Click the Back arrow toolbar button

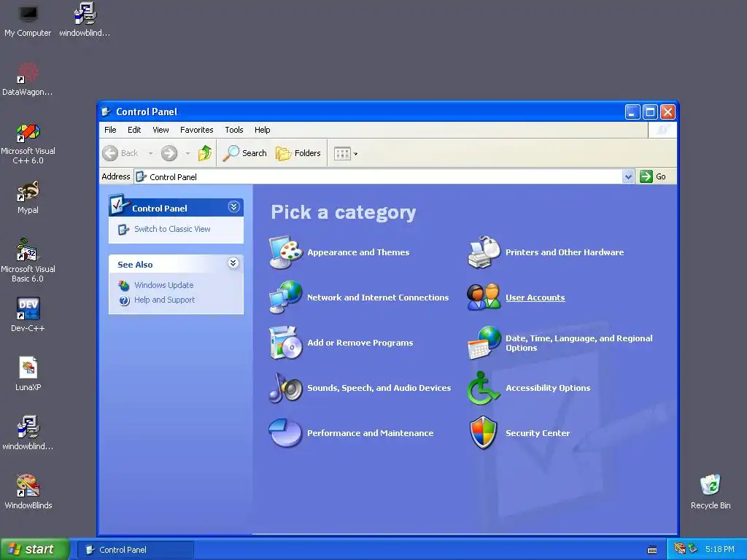pos(120,153)
